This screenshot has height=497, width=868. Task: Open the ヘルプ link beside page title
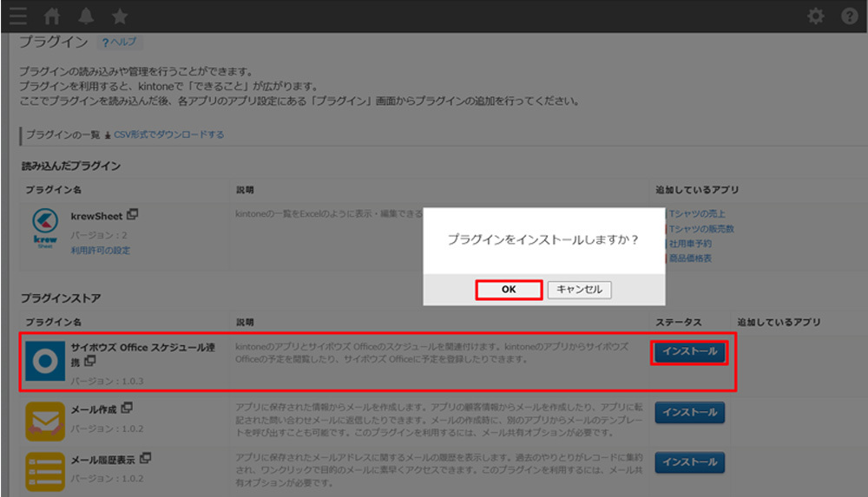(x=119, y=42)
